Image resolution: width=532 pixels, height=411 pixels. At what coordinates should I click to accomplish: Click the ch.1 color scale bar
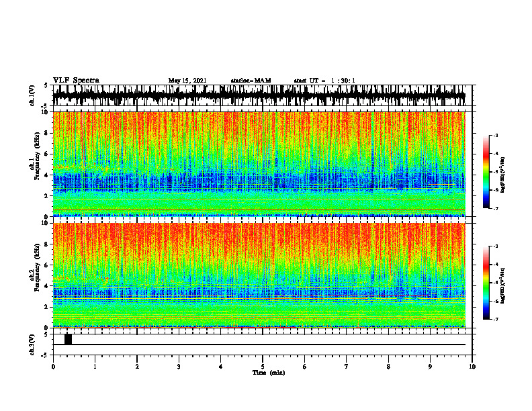click(486, 172)
